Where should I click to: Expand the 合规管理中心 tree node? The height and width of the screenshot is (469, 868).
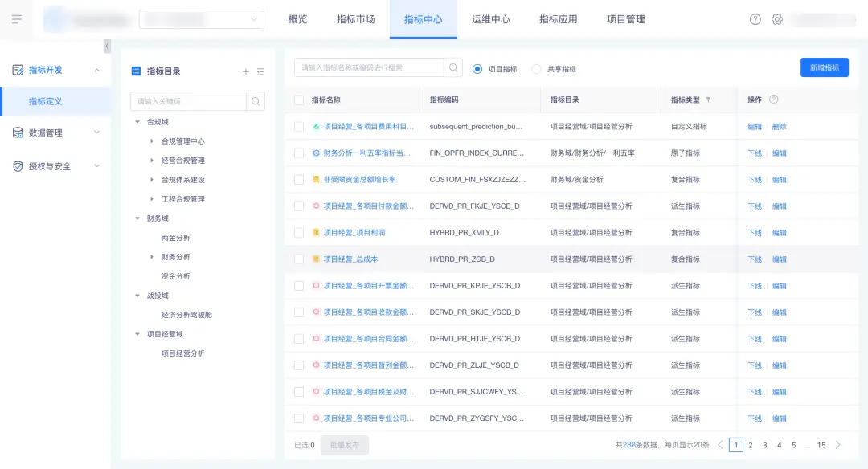coord(152,141)
